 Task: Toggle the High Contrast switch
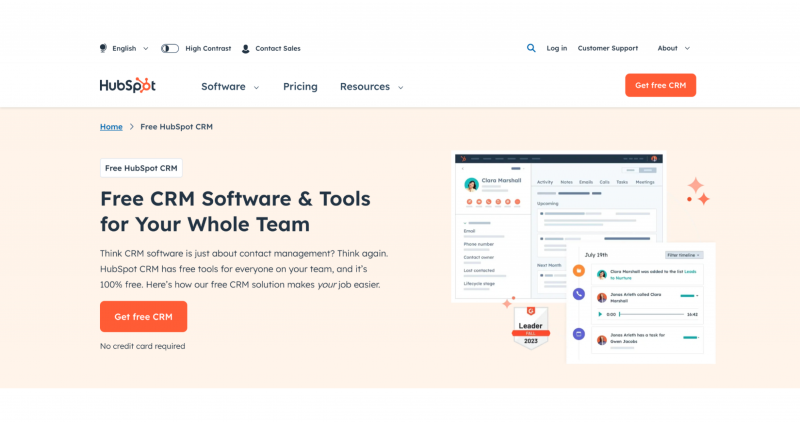pos(170,48)
